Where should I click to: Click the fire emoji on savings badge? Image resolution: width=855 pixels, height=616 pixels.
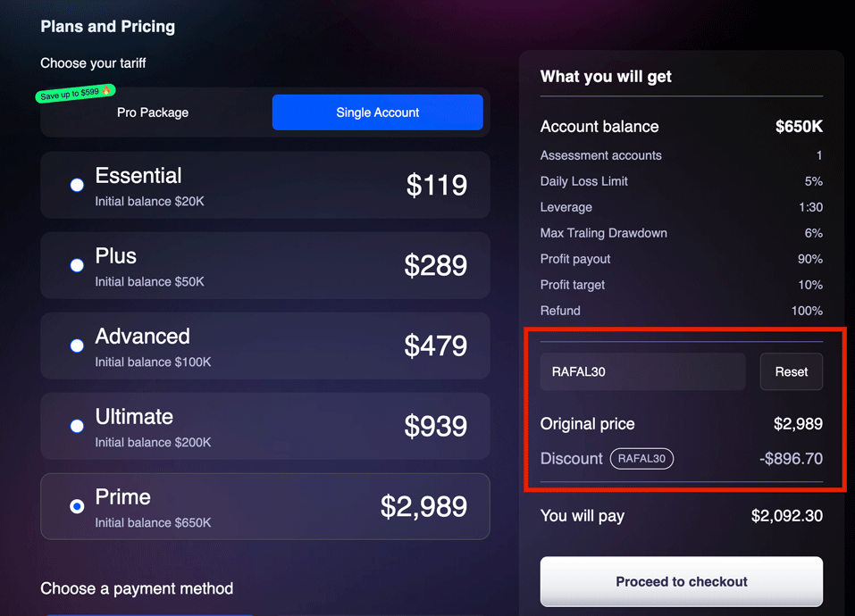click(106, 90)
